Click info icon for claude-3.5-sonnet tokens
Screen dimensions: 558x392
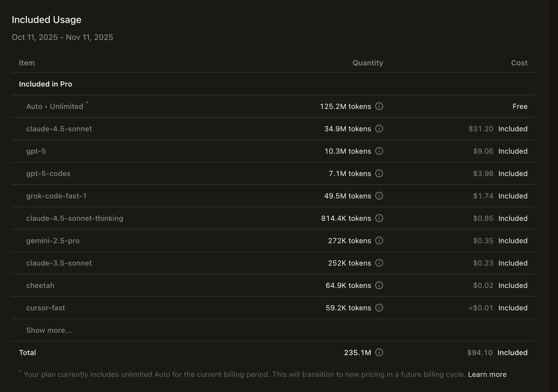pos(379,263)
